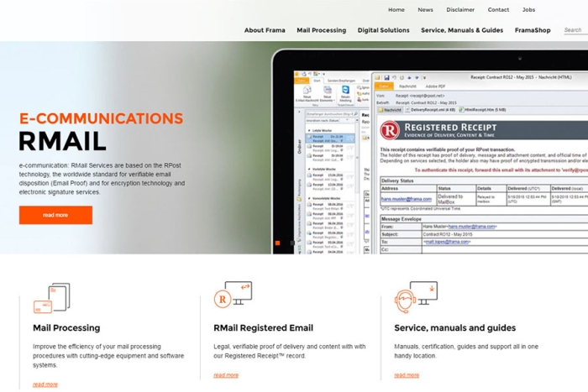Click the save disk icon in the email window image

pos(386,77)
